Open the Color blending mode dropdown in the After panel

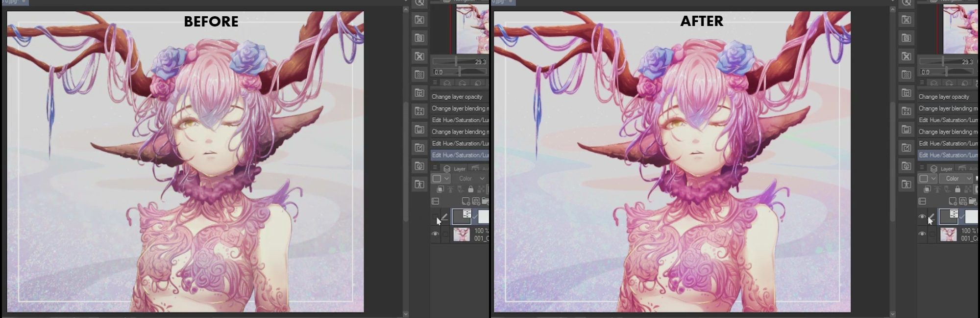pyautogui.click(x=956, y=179)
